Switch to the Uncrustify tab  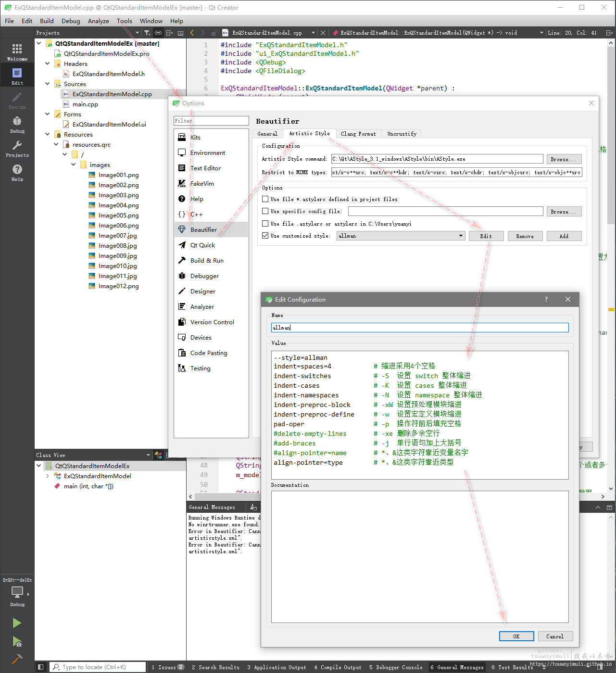[x=402, y=134]
